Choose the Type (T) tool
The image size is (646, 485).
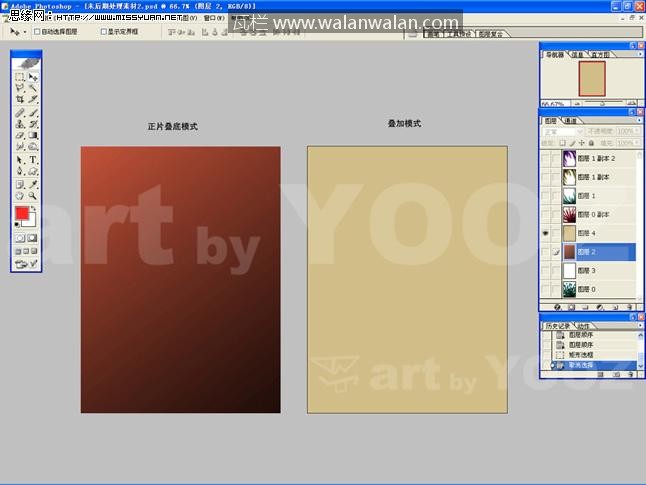tap(33, 159)
